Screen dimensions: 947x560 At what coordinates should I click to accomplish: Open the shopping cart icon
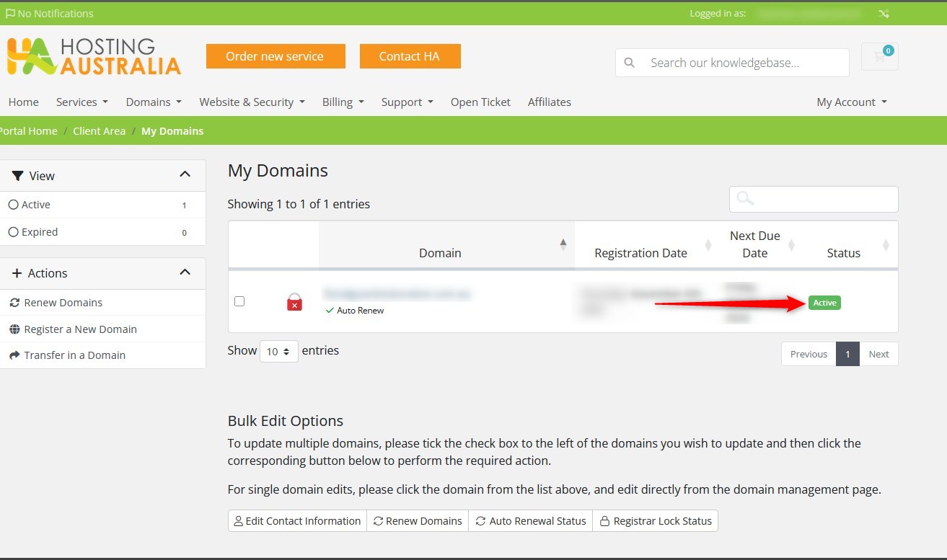point(879,57)
